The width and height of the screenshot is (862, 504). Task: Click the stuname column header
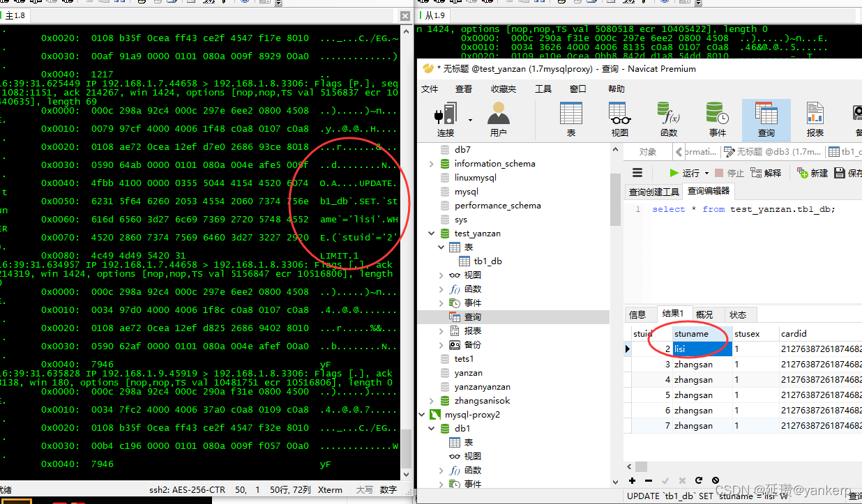(702, 334)
